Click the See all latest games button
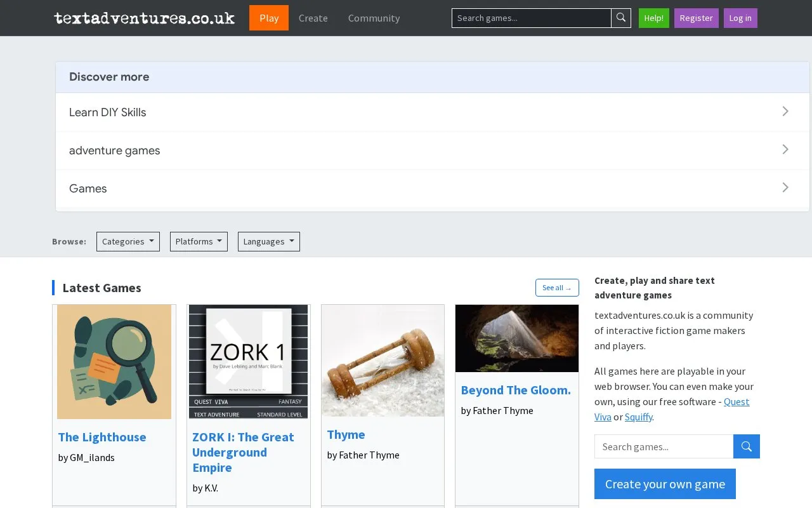This screenshot has width=812, height=508. [557, 288]
